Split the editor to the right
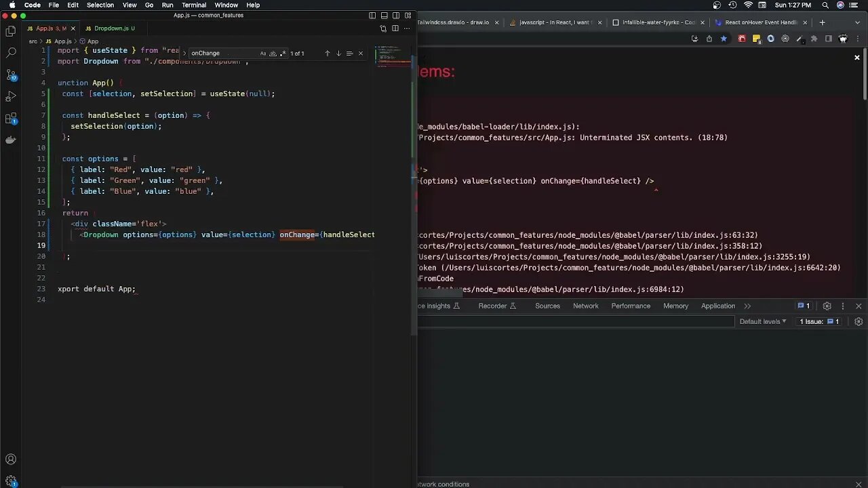Image resolution: width=868 pixels, height=488 pixels. tap(395, 28)
